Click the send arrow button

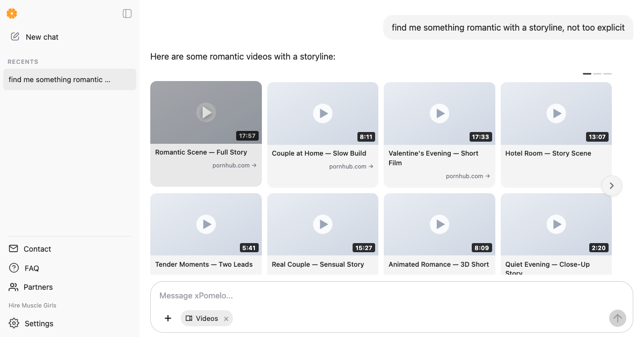point(618,318)
